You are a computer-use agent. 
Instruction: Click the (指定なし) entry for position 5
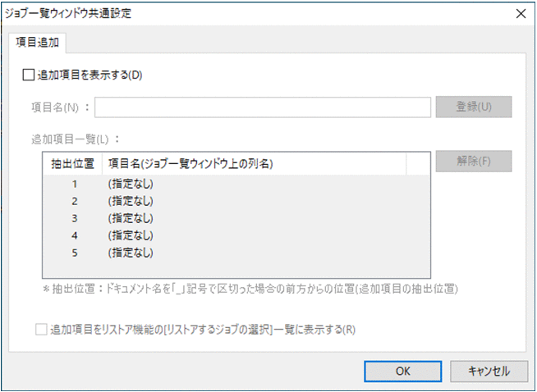click(x=131, y=252)
